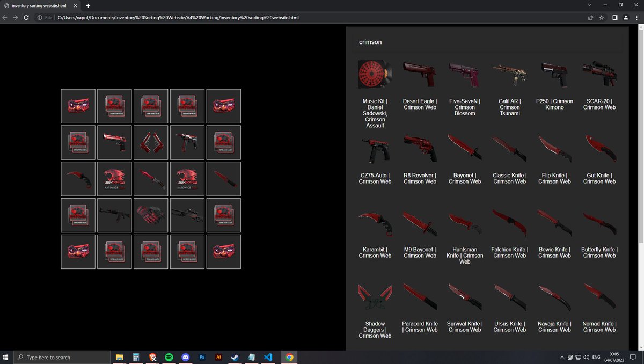Pick Gut Knife | Crimson Web result
The height and width of the screenshot is (364, 644).
coord(599,159)
